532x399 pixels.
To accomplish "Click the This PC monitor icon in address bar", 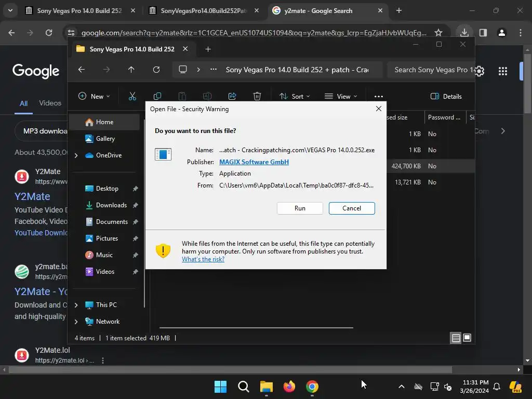I will [183, 70].
